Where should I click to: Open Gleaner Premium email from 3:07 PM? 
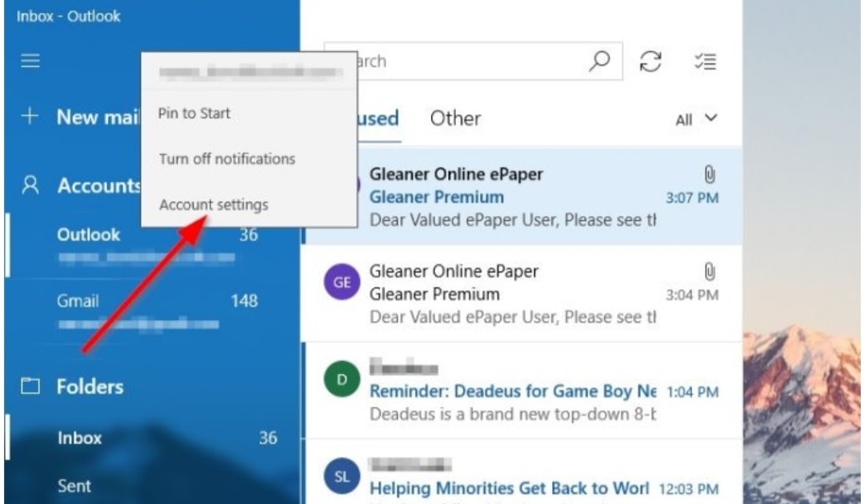tap(522, 197)
